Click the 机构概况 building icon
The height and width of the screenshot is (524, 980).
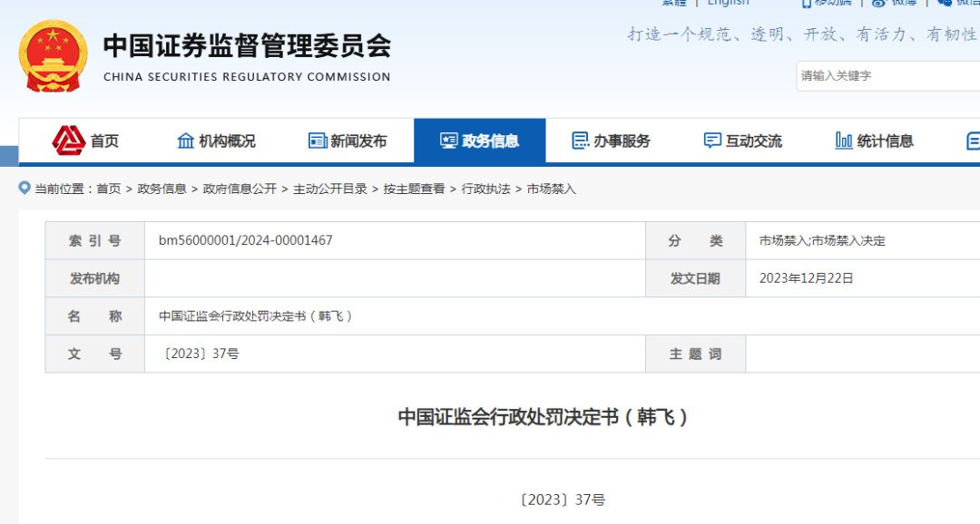(x=186, y=141)
